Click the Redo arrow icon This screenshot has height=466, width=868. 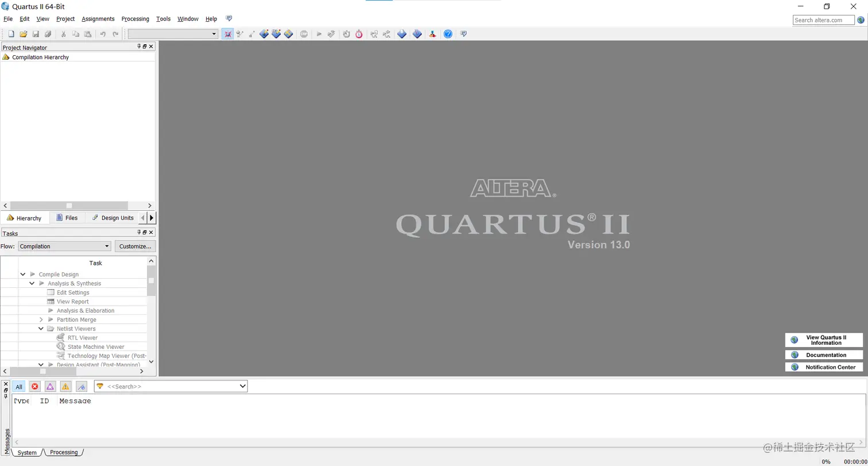[115, 34]
